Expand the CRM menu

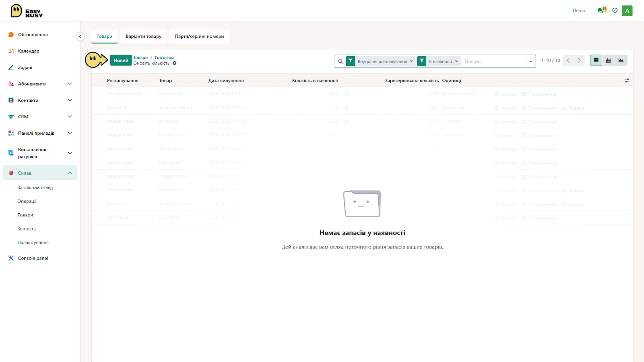[x=70, y=117]
